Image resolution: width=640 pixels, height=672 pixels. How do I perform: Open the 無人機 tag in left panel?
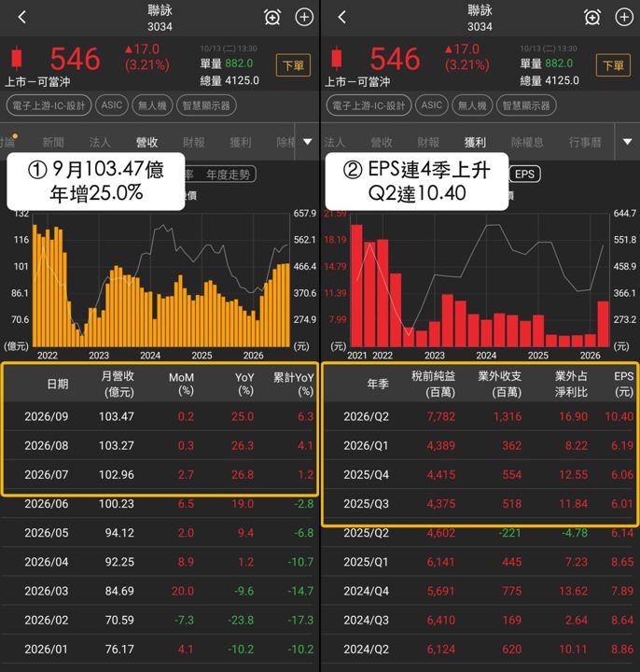[152, 105]
